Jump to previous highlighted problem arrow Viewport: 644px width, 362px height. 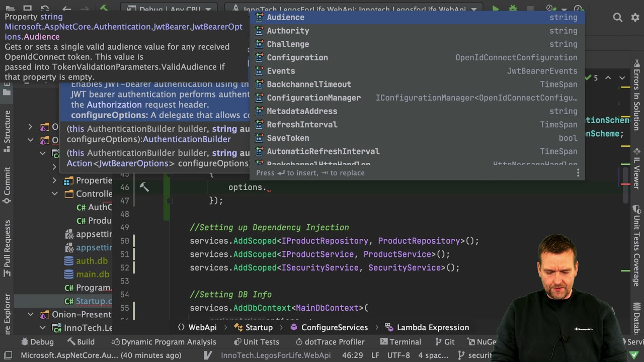click(x=608, y=78)
